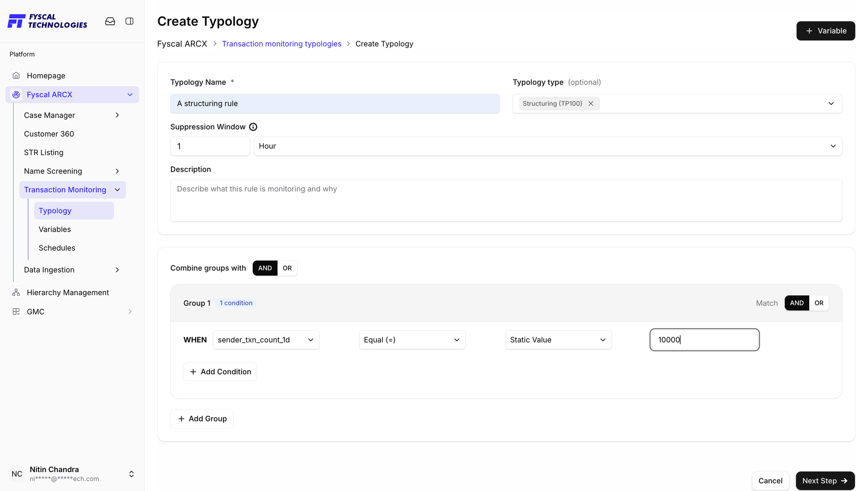The image size is (868, 491).
Task: Expand the GMC menu
Action: pyautogui.click(x=130, y=311)
